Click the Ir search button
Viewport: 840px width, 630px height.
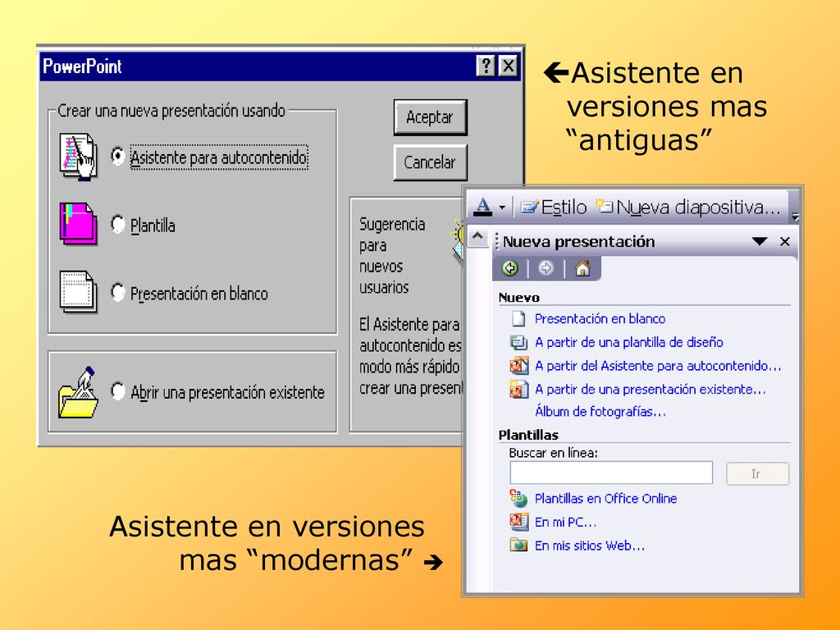tap(757, 473)
